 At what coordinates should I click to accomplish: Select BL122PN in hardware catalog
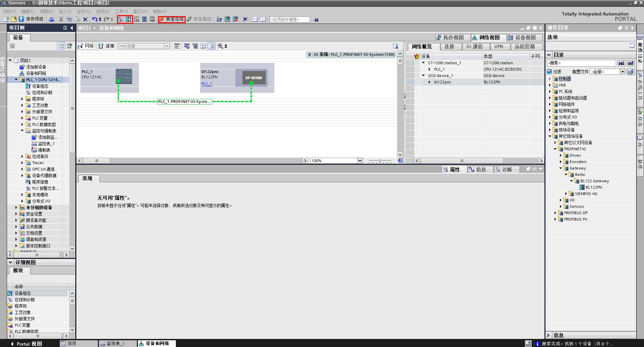tap(594, 187)
